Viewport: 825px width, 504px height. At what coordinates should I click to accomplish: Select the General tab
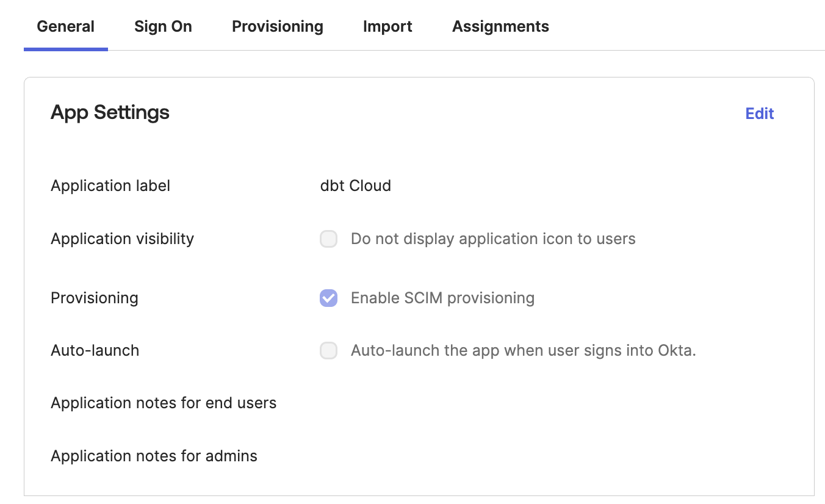65,26
